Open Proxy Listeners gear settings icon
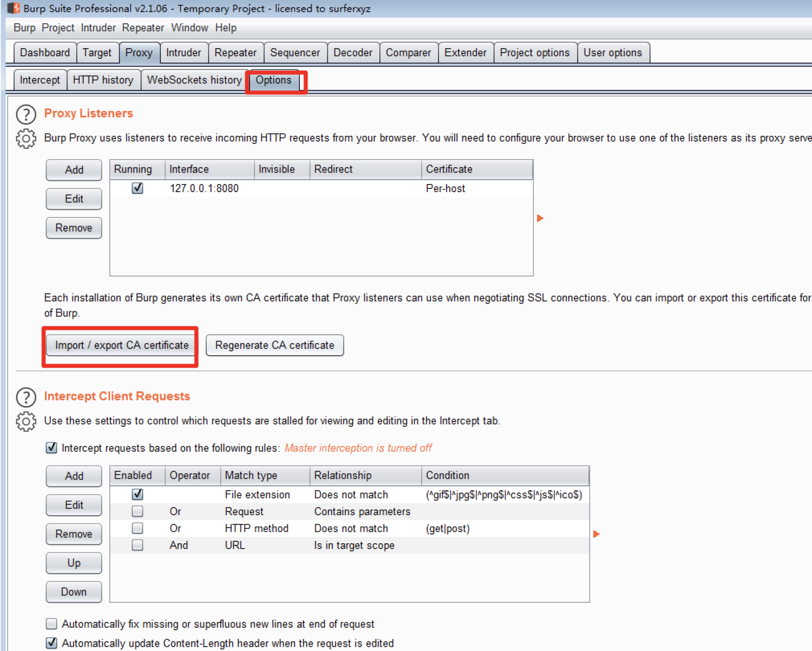The image size is (812, 651). coord(26,139)
